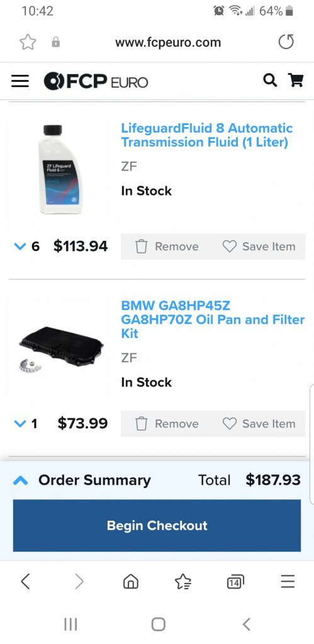Go to browser home page
Screen dimensions: 314x644
[131, 581]
